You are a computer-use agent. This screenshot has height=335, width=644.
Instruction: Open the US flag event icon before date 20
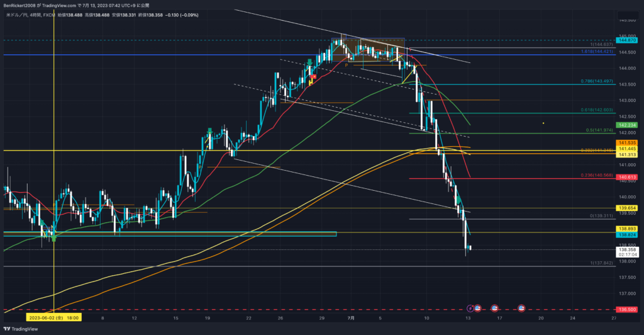click(x=521, y=308)
